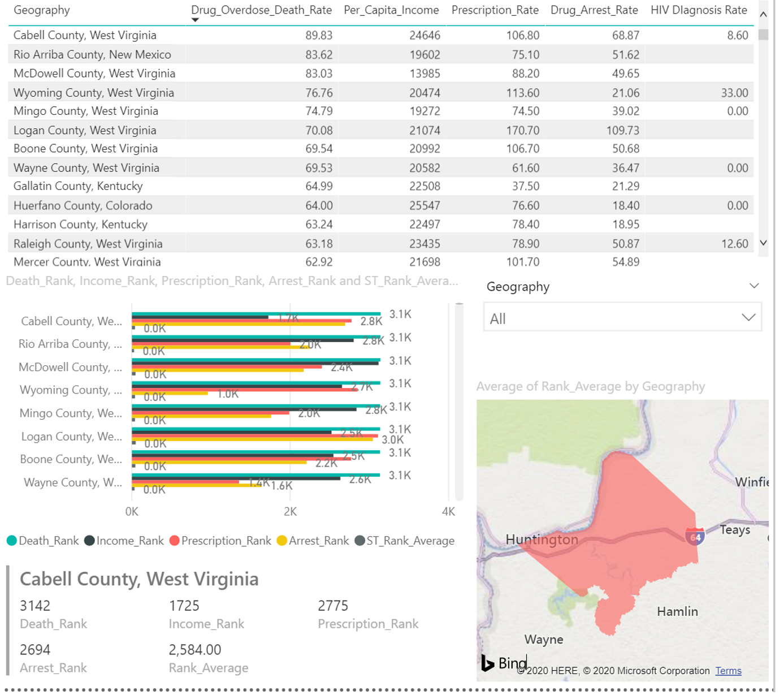Select Harrison County, Kentucky row
784x699 pixels.
point(380,225)
